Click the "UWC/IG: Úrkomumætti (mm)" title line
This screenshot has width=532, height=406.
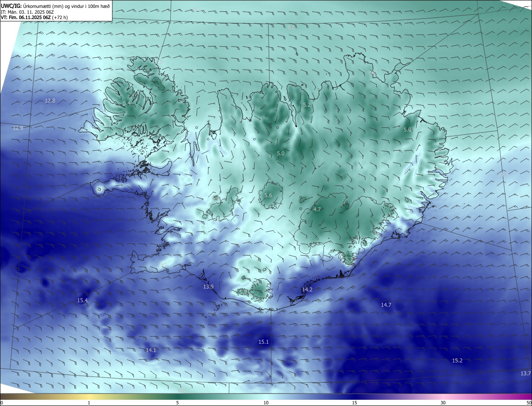(x=55, y=5)
